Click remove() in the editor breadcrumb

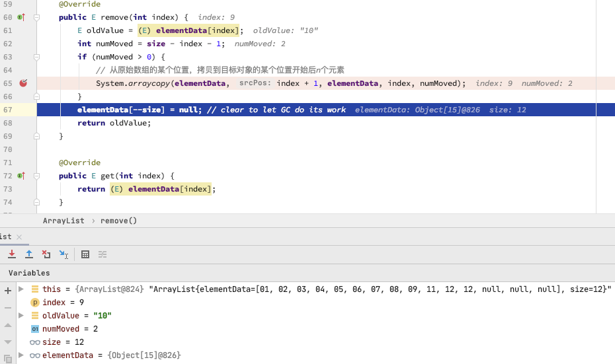click(x=118, y=221)
